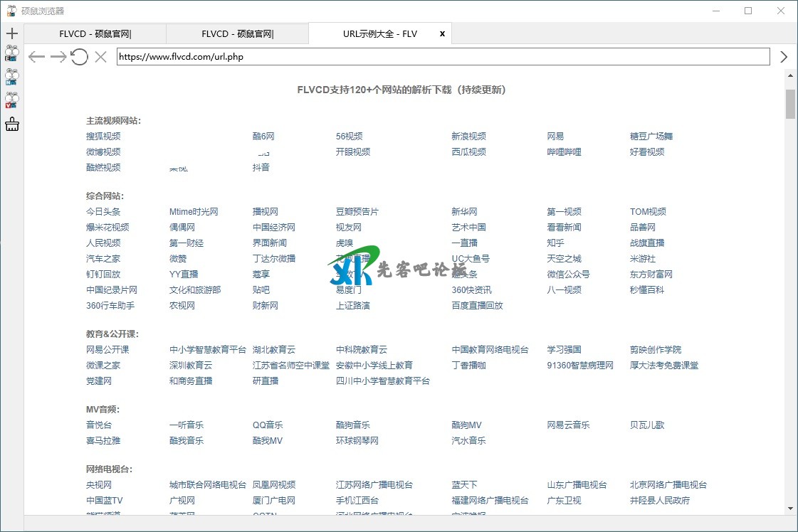Open the 哔哩哔哩 link

tap(564, 152)
